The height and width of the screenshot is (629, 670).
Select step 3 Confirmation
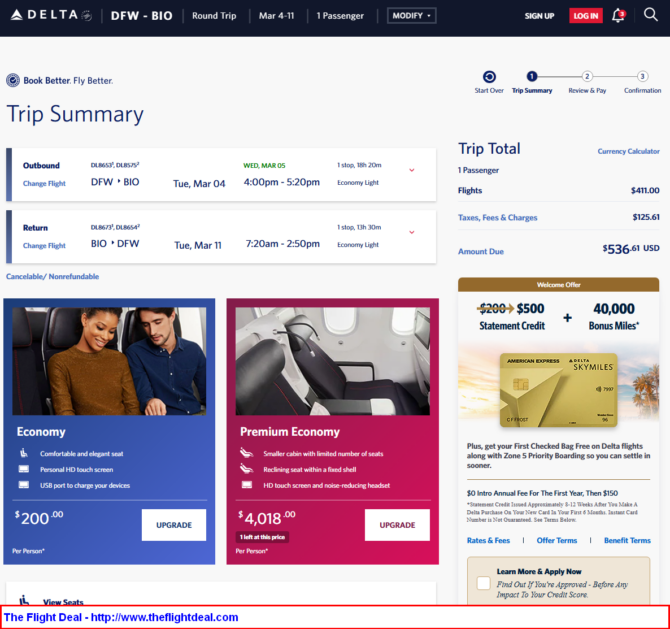pyautogui.click(x=642, y=77)
